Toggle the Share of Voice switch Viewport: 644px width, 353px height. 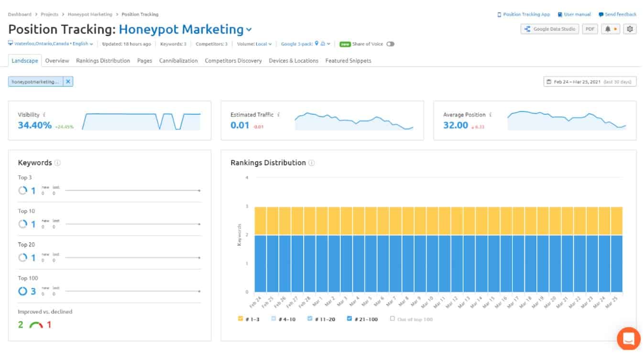[x=390, y=44]
